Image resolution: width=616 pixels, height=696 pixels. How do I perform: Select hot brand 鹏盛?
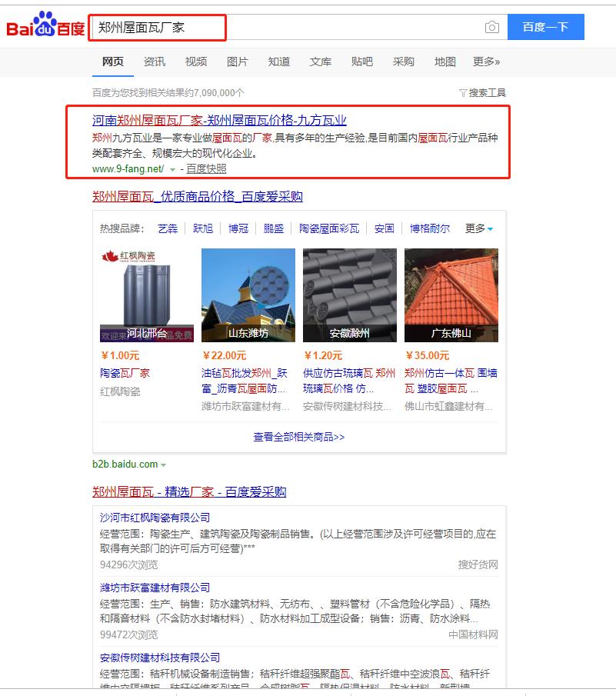(273, 228)
